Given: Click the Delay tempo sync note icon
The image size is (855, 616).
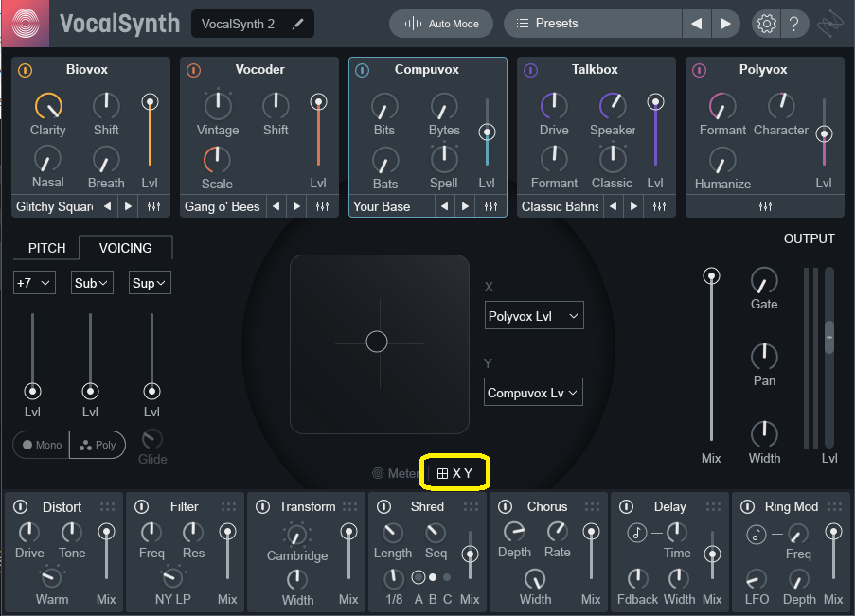Looking at the screenshot, I should (x=637, y=533).
